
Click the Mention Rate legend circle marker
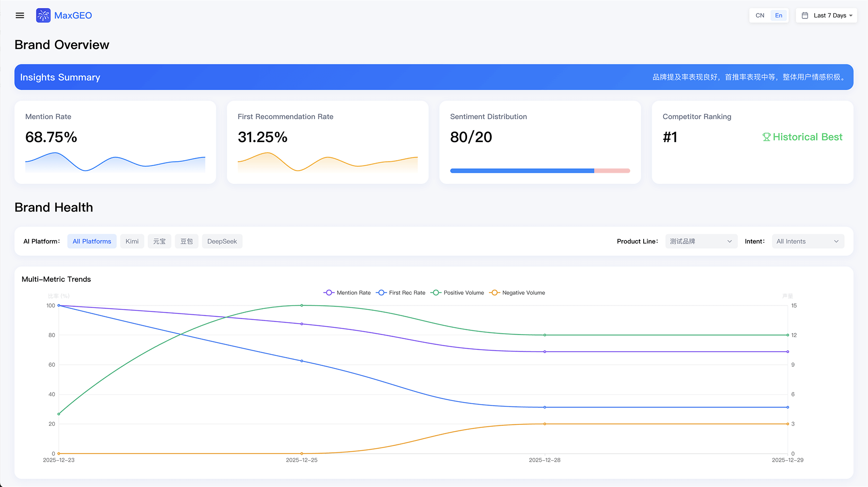pos(329,292)
